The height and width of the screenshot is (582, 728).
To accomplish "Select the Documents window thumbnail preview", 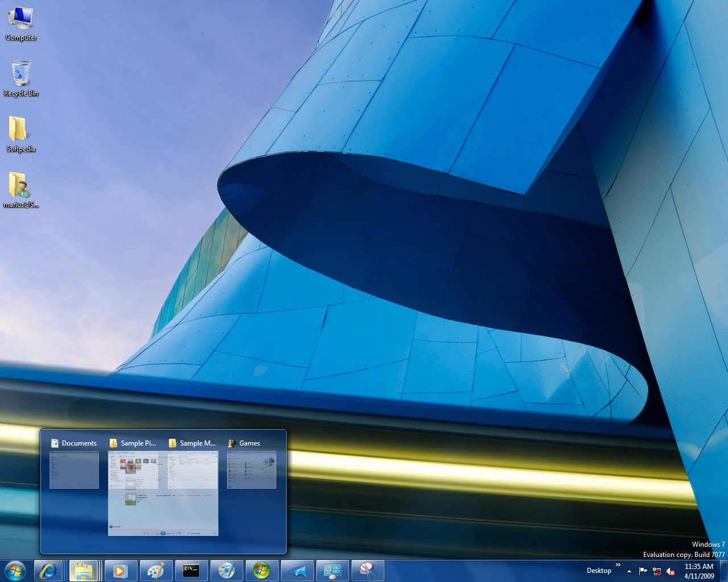I will [74, 469].
